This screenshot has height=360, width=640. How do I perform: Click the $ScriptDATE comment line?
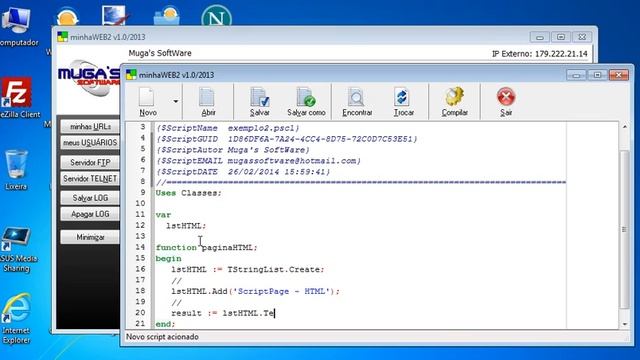click(x=243, y=172)
